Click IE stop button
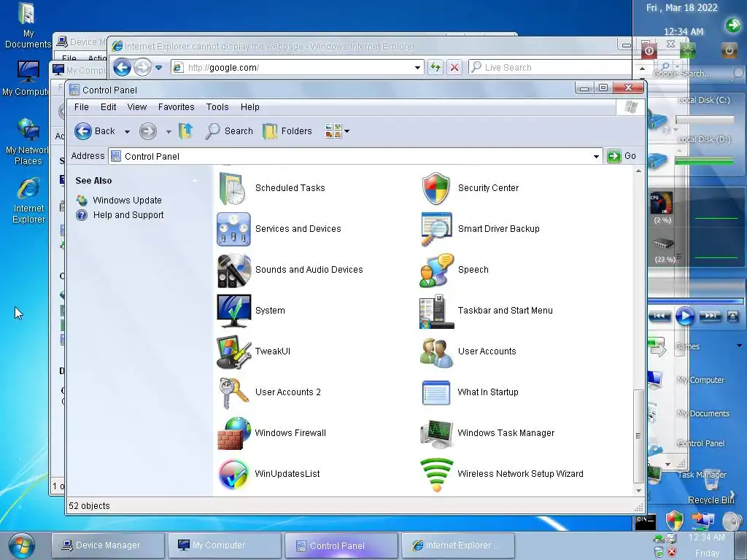747x560 pixels. tap(454, 67)
